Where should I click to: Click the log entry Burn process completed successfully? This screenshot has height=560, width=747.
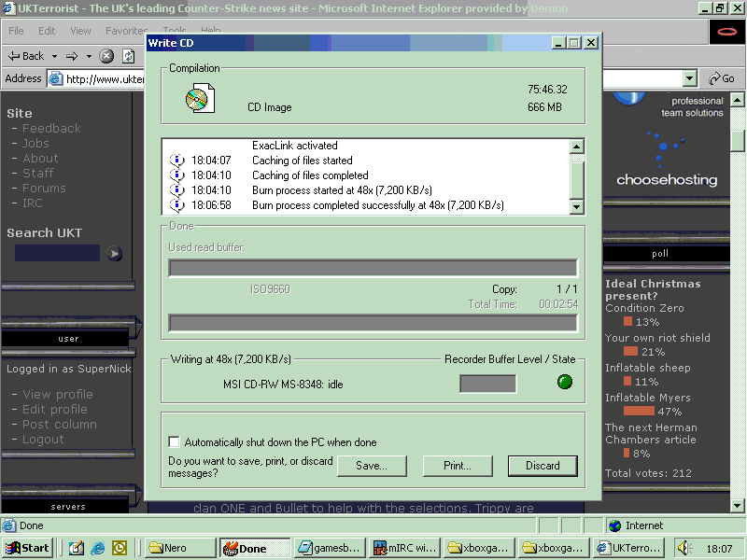(x=378, y=205)
